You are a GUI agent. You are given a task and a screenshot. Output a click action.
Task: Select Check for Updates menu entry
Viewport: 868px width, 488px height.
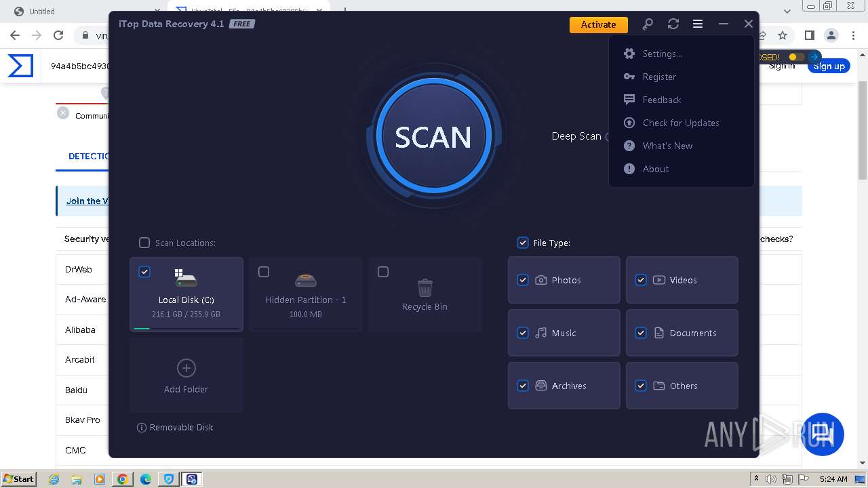click(682, 123)
